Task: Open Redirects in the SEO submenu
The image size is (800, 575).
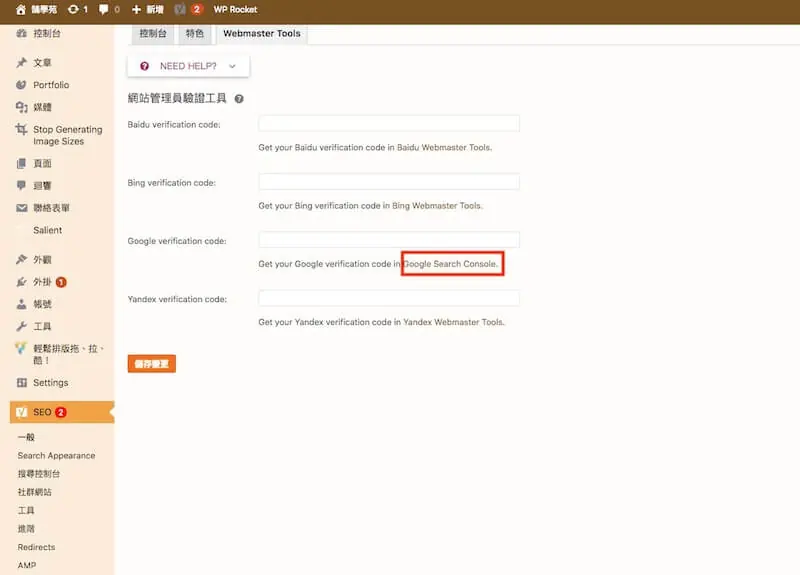Action: 36,547
